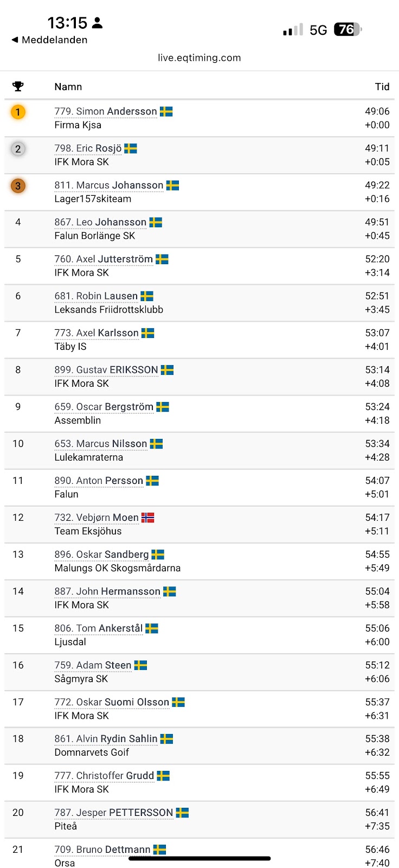Select 867. Leo Johansson entry
The image size is (399, 868).
point(100,222)
